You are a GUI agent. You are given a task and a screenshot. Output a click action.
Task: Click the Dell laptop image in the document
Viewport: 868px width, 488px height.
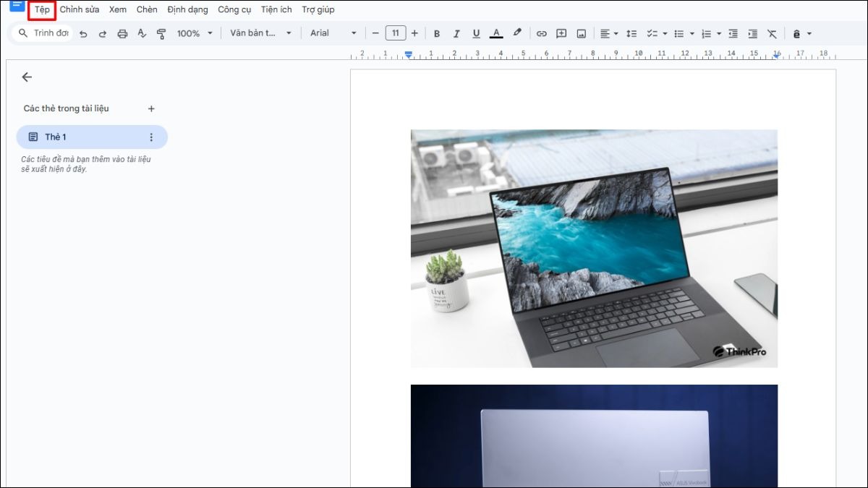pos(594,249)
